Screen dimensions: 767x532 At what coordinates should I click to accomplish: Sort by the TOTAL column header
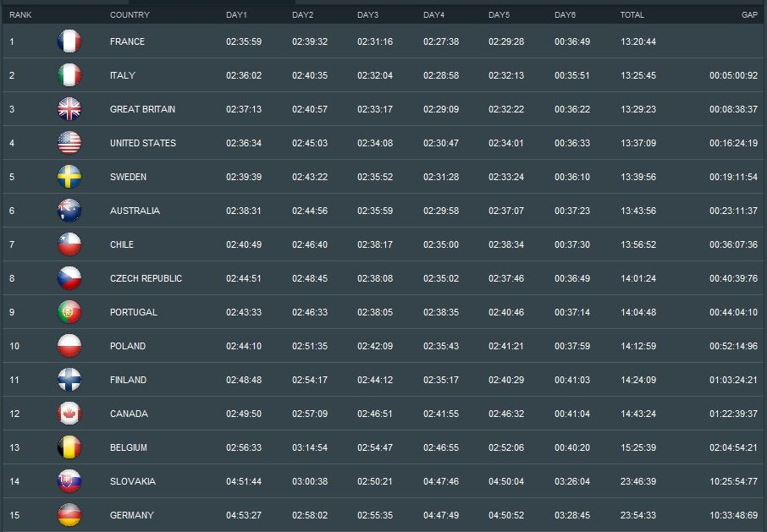(632, 15)
